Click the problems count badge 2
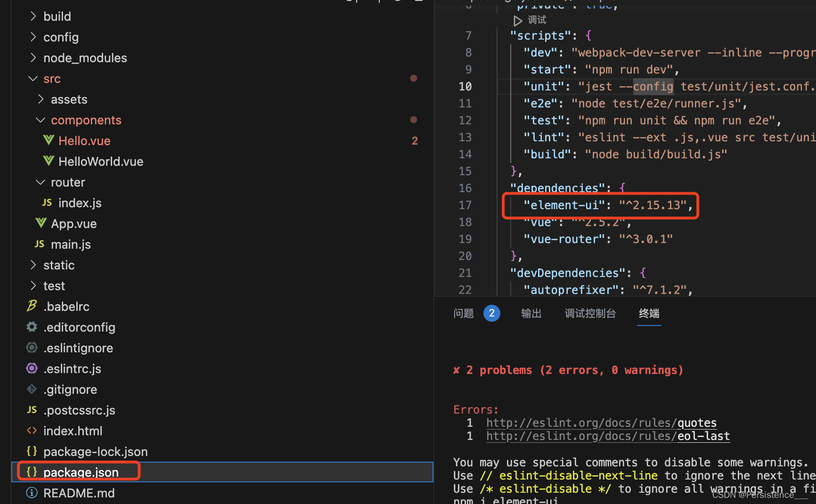816x504 pixels. click(x=492, y=313)
